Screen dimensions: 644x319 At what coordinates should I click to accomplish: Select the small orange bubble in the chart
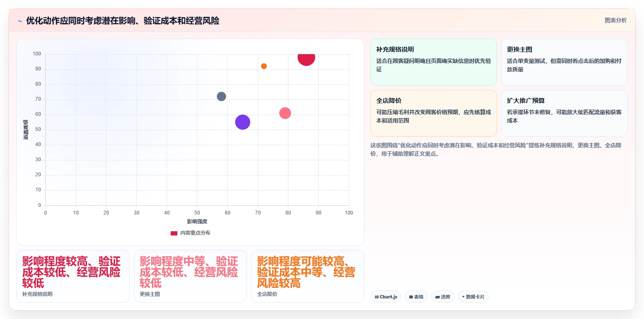click(264, 66)
